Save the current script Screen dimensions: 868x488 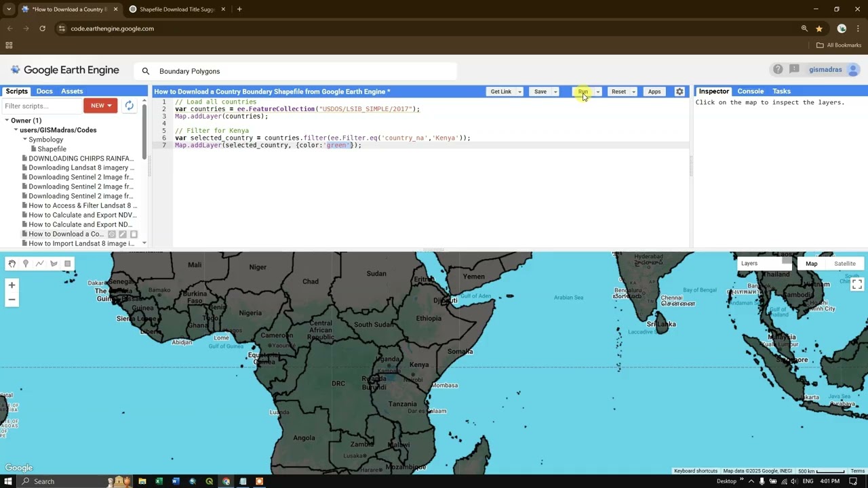tap(540, 91)
